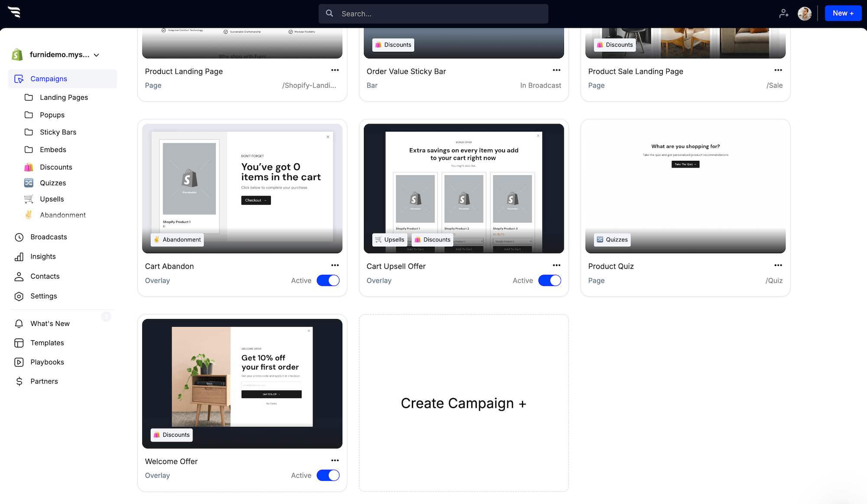Open the options menu for Cart Abandon
Screen dimensions: 867x504
pyautogui.click(x=335, y=265)
